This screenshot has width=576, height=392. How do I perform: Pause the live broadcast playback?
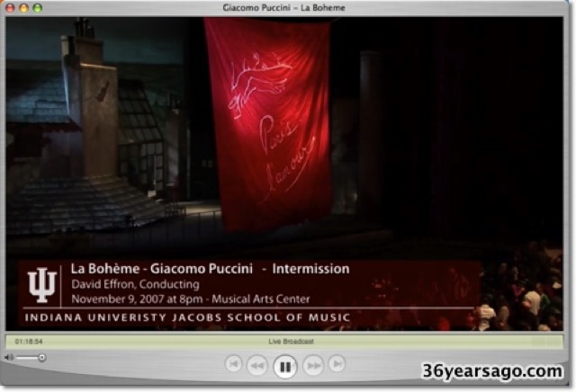tap(285, 366)
